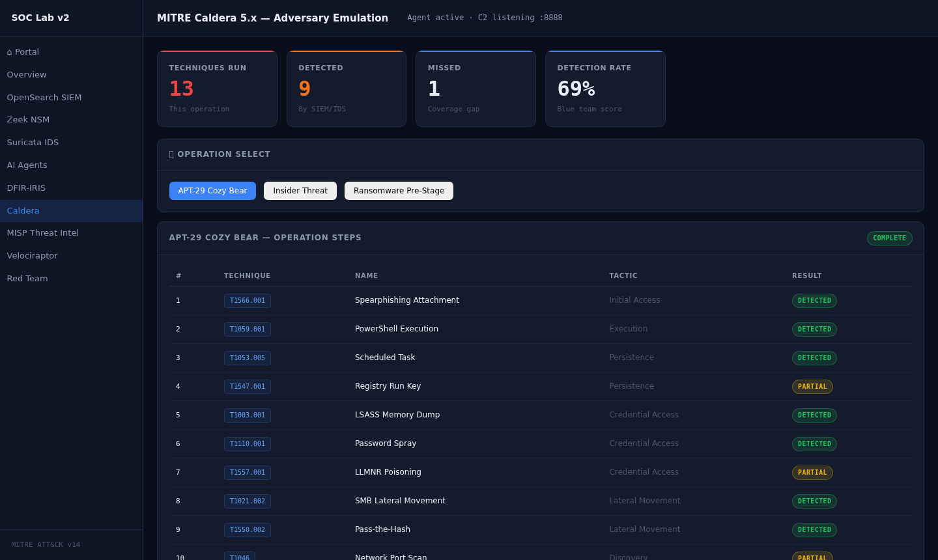Viewport: 938px width, 560px height.
Task: Choose the Ransomware Pre-Stage operation
Action: pyautogui.click(x=399, y=191)
